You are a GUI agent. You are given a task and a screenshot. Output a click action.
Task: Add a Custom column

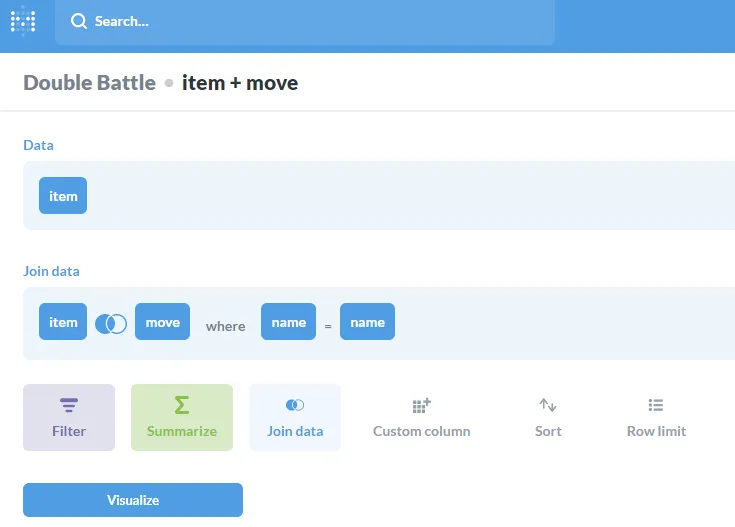pyautogui.click(x=421, y=417)
